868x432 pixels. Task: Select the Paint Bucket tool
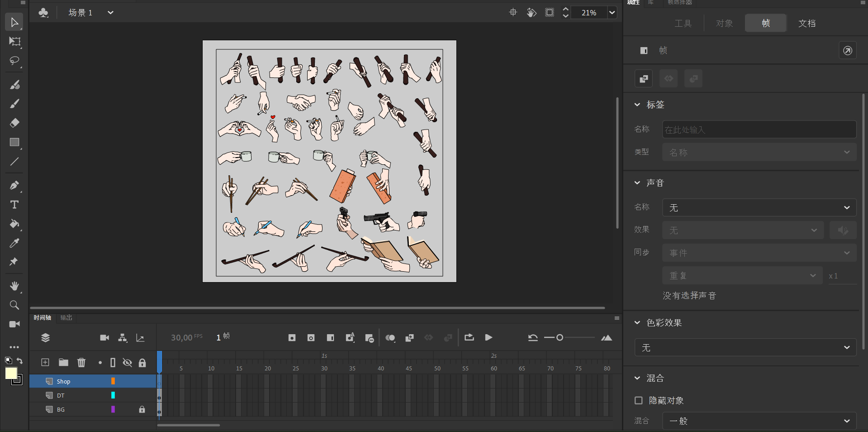(x=14, y=224)
